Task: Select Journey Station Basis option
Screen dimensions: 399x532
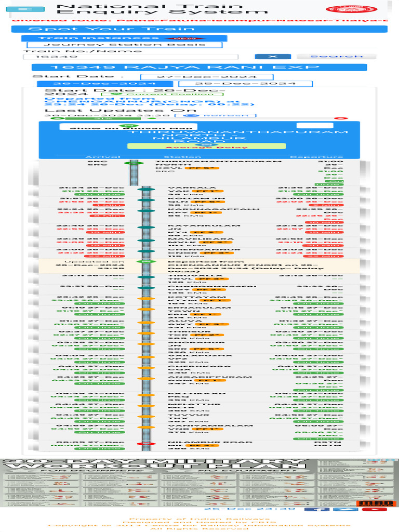Action: (x=124, y=45)
